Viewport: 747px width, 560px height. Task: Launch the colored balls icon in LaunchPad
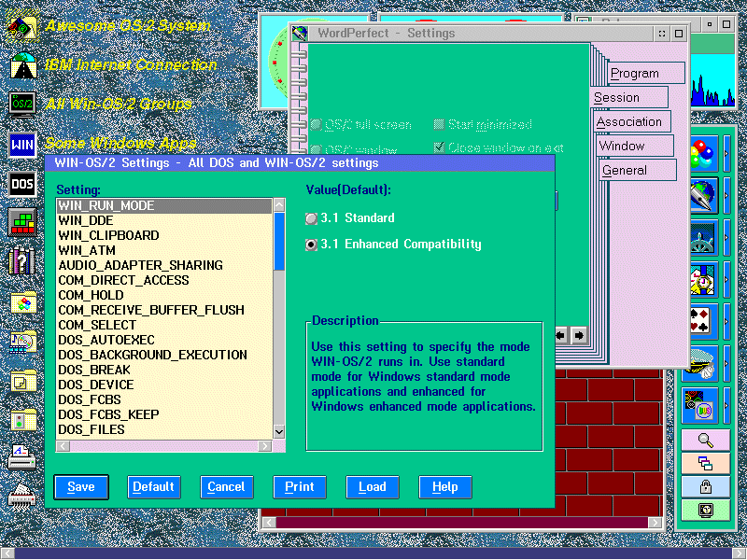pyautogui.click(x=703, y=153)
